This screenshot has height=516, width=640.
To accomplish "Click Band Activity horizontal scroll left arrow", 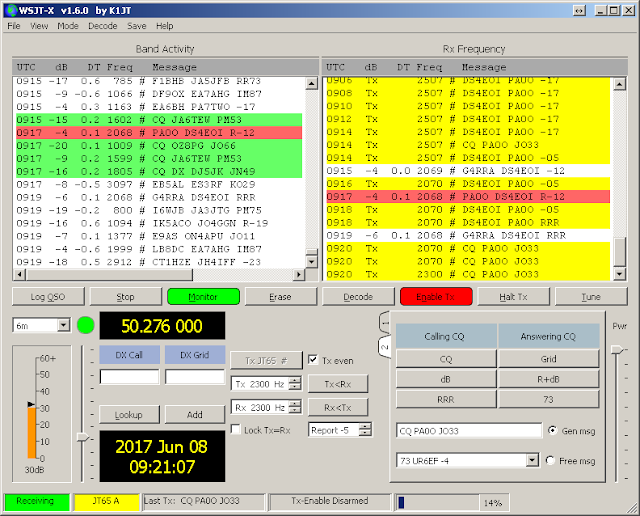I will (19, 275).
